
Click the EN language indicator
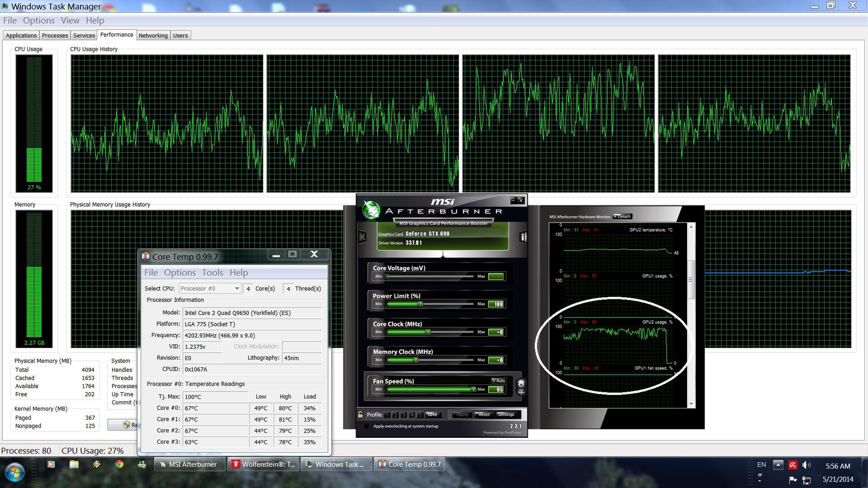pyautogui.click(x=762, y=464)
